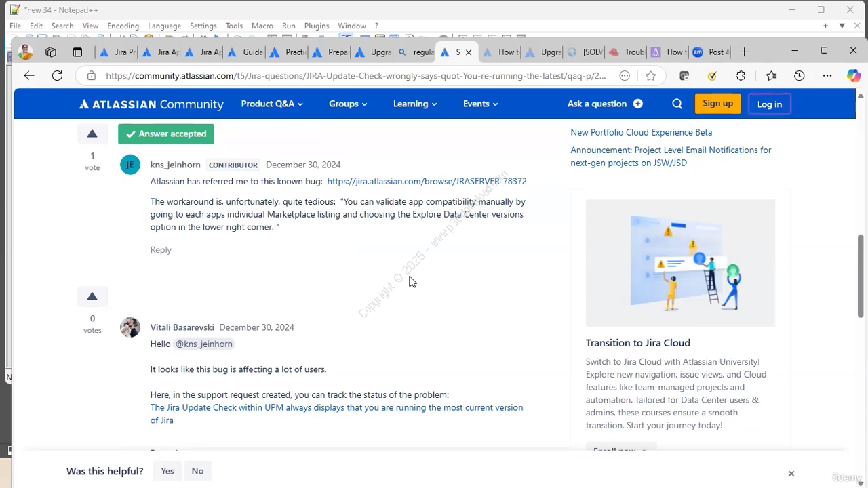Open the Favorites list icon
The width and height of the screenshot is (868, 488).
coord(772,76)
